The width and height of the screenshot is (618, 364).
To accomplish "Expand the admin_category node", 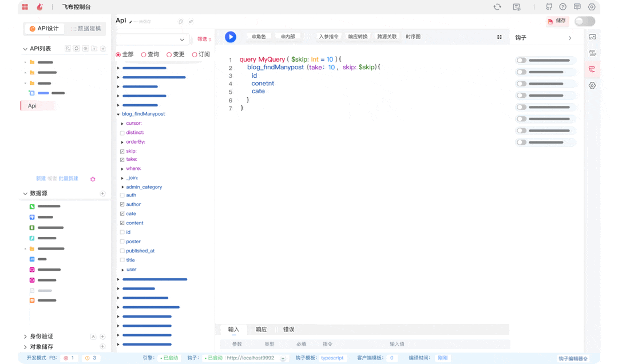I will click(122, 187).
